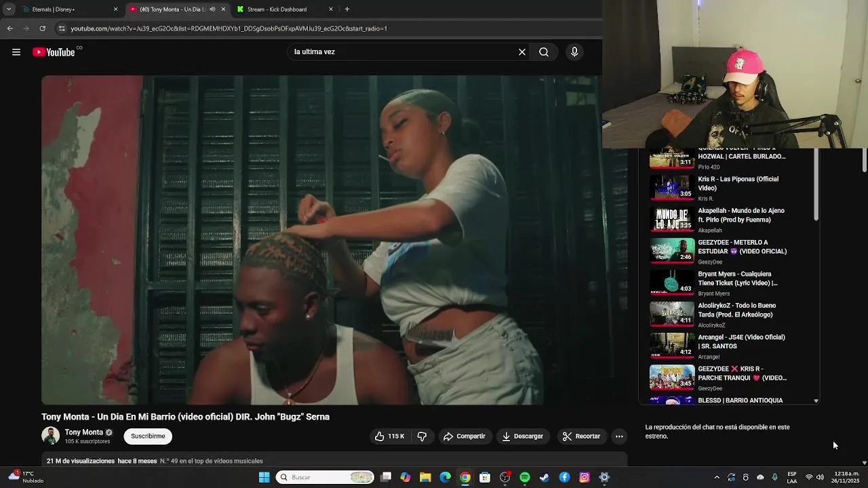This screenshot has height=488, width=868.
Task: Open Bryant Myers Cualquiera Tiene Ticket title
Action: pyautogui.click(x=738, y=279)
